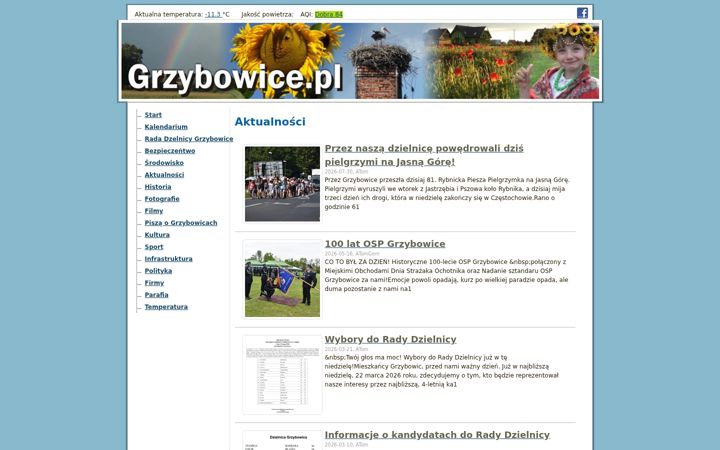This screenshot has width=720, height=450.
Task: Open the current temperature value link
Action: coord(214,14)
